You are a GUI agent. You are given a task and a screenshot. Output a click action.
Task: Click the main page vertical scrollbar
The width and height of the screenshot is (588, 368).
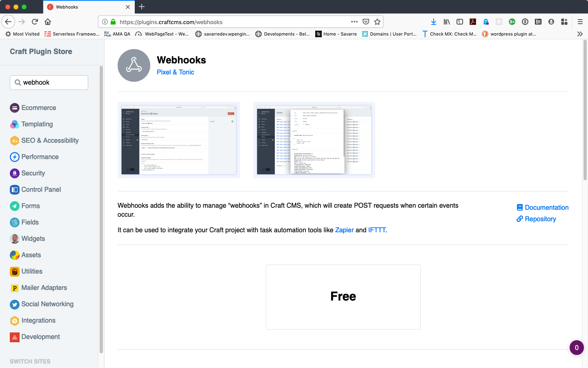585,110
